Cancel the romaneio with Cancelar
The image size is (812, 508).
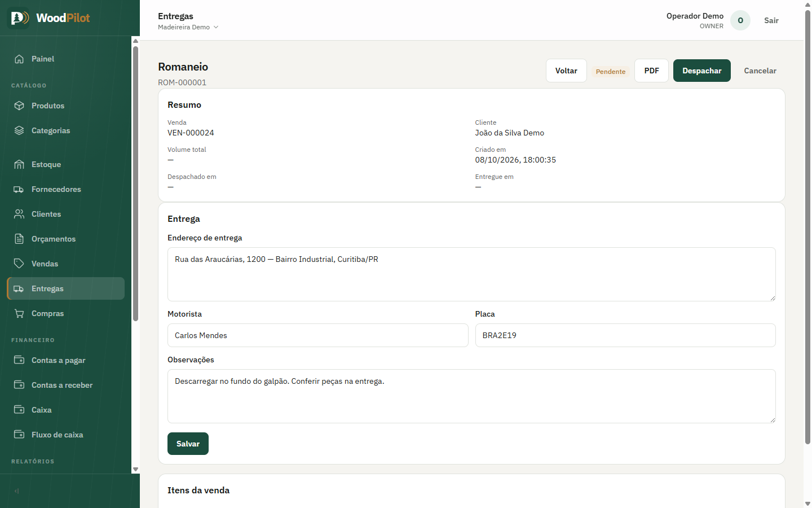760,71
